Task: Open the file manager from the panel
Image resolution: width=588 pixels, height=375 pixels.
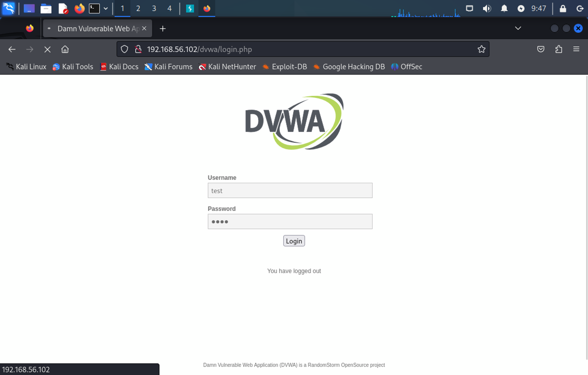Action: click(46, 9)
